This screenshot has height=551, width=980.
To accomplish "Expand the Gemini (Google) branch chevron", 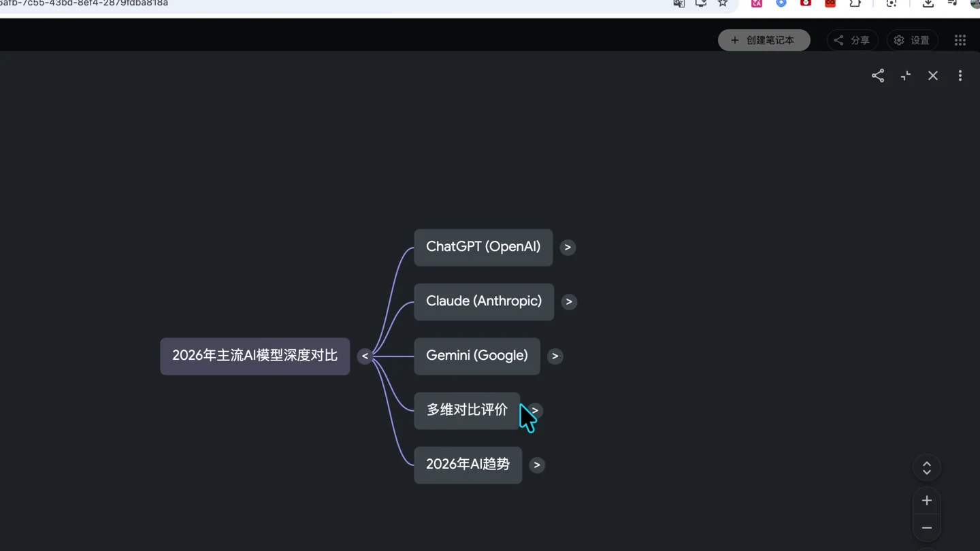I will 555,356.
